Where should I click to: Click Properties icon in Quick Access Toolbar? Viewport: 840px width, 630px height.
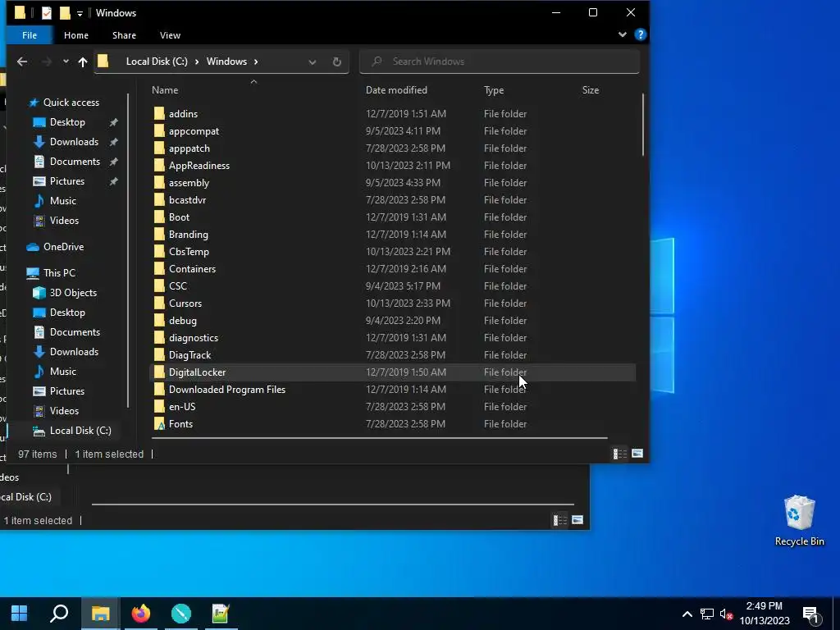click(47, 13)
